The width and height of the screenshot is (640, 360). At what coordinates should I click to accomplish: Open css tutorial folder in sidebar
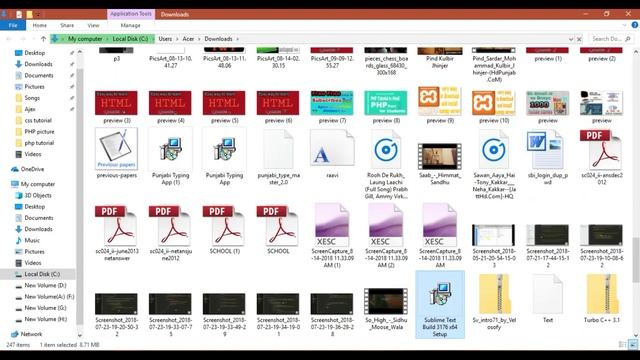(38, 120)
